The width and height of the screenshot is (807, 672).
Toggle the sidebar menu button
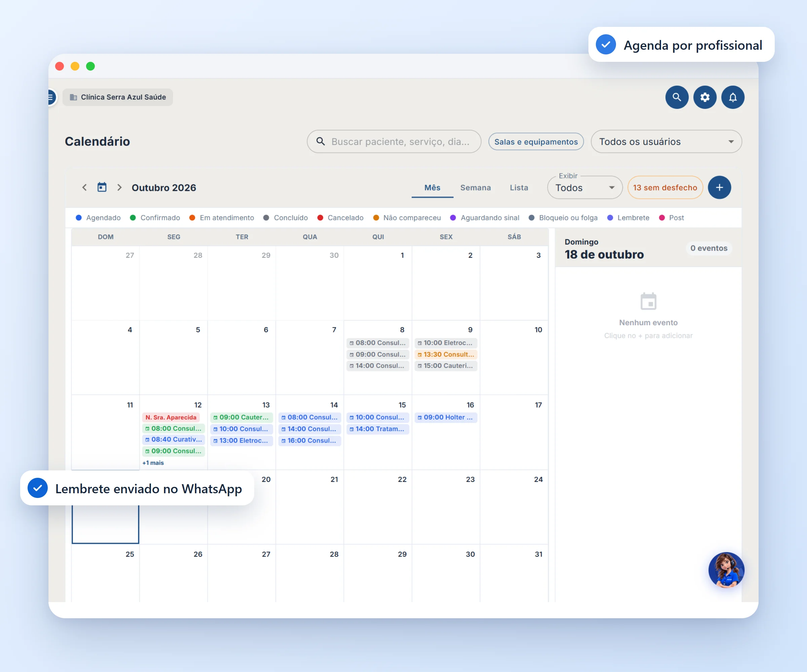point(51,97)
